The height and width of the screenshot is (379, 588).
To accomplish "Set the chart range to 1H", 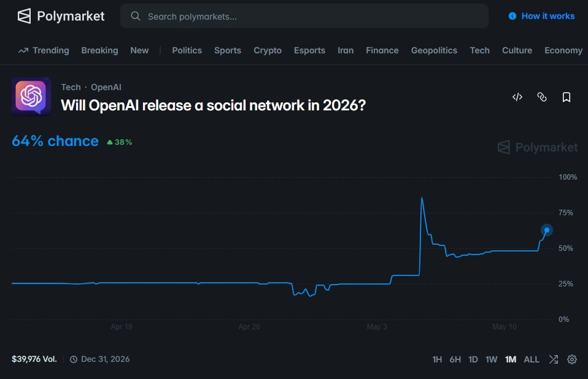I will click(437, 359).
